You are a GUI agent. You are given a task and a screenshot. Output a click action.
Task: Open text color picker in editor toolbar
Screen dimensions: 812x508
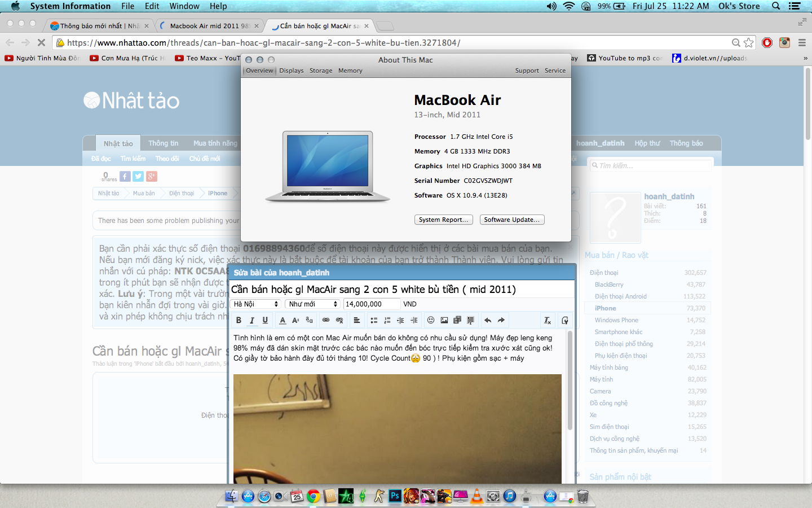coord(283,320)
